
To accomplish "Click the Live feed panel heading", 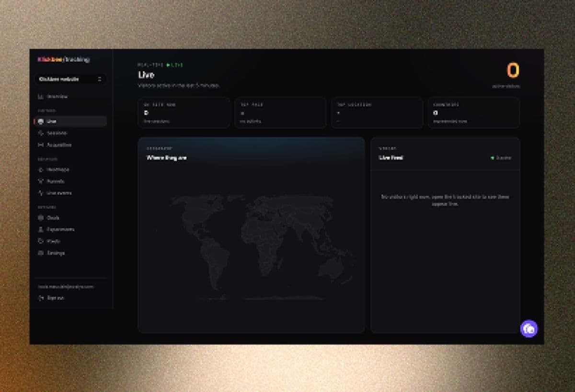I will (391, 157).
